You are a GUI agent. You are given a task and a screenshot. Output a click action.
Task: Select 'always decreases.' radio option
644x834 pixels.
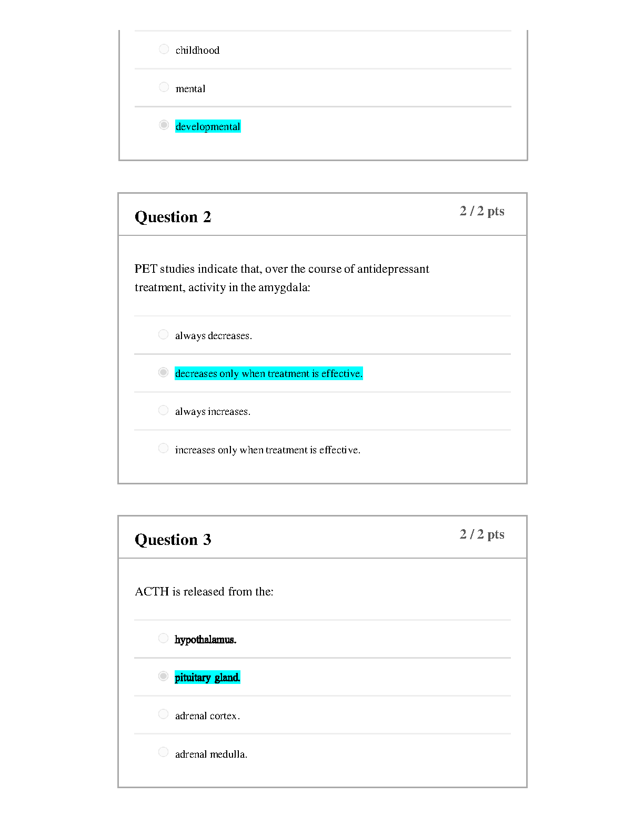163,334
